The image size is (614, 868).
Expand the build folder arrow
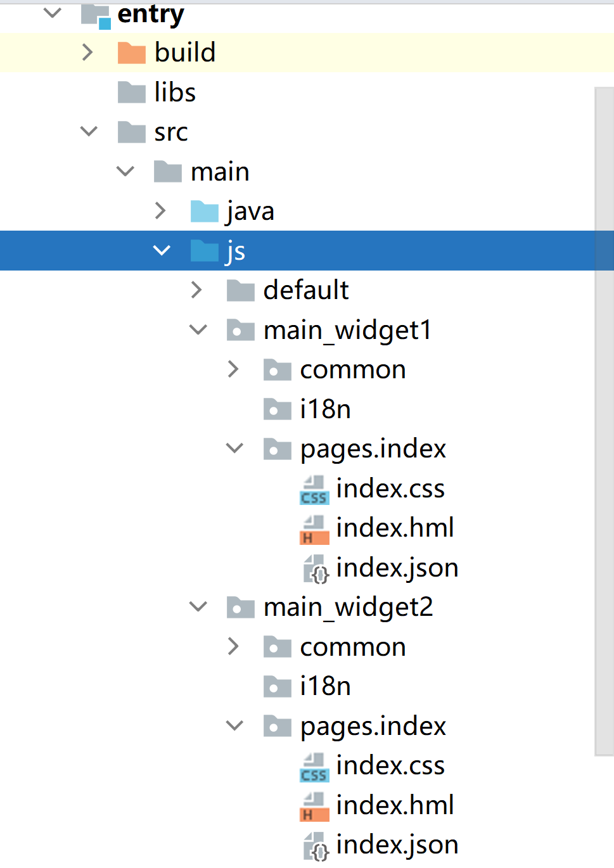pos(88,53)
